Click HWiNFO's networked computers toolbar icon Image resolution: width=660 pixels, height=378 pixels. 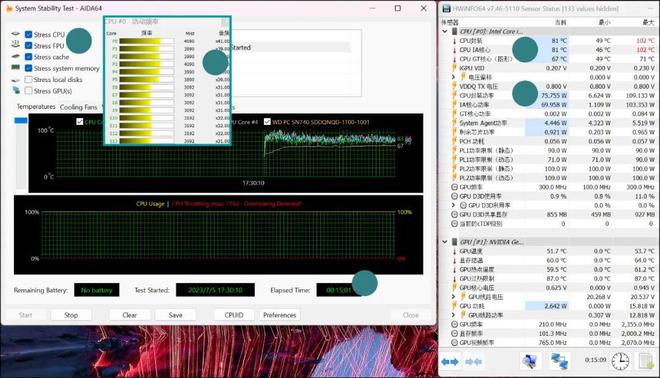560,361
